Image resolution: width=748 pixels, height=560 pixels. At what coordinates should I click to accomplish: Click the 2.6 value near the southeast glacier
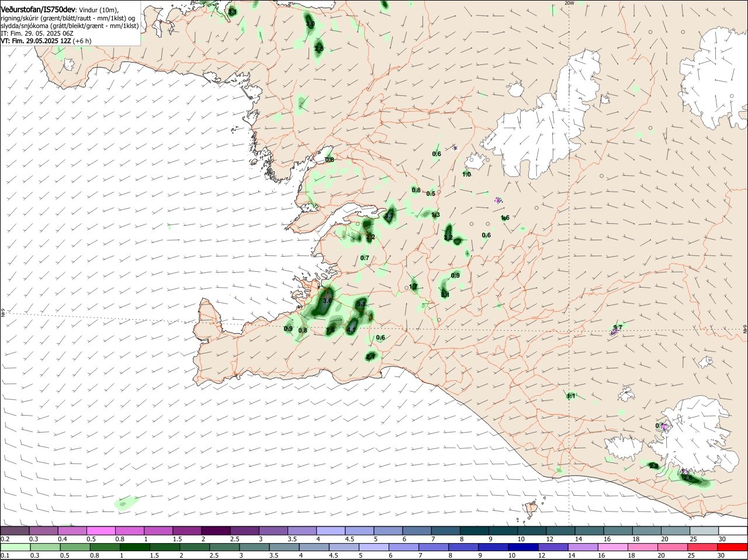click(x=687, y=478)
